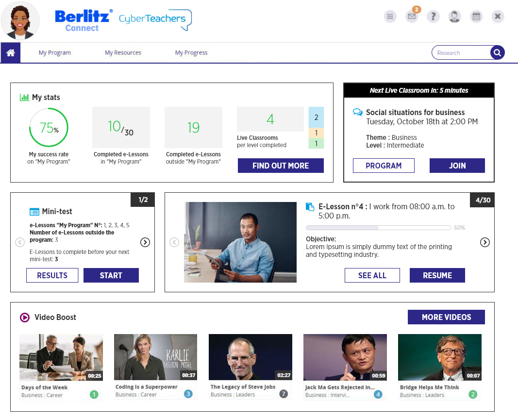Screen dimensions: 518x420
Task: Click the E-Lesson 50% progress bar
Action: 378,227
